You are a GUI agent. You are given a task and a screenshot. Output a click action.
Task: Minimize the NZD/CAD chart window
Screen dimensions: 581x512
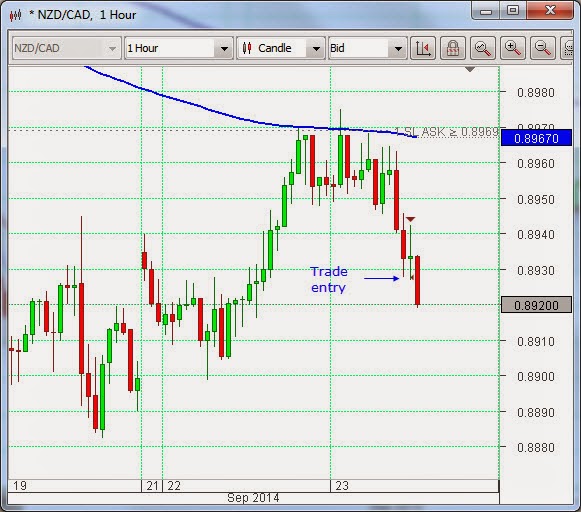[x=486, y=11]
